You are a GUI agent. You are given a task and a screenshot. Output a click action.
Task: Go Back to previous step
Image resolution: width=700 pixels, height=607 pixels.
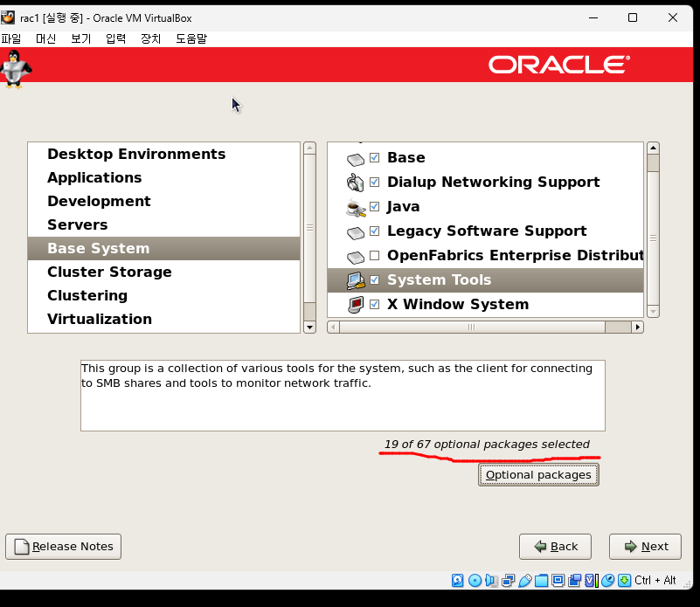tap(555, 547)
